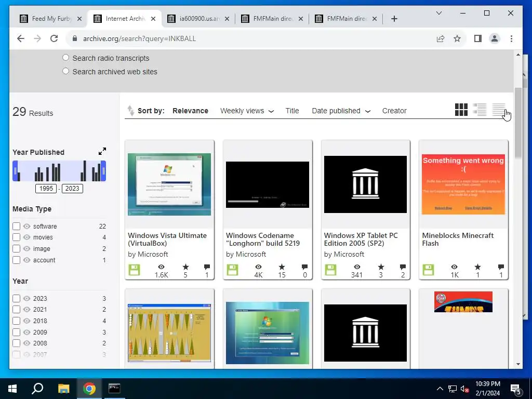This screenshot has height=399, width=532.
Task: Switch to list view icon
Action: click(480, 110)
